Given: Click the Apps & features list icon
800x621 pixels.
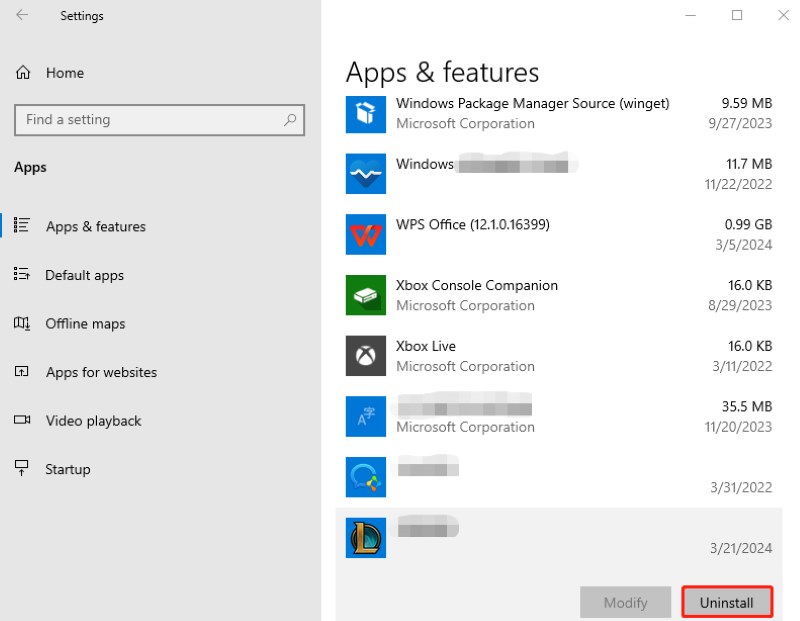Looking at the screenshot, I should 21,225.
